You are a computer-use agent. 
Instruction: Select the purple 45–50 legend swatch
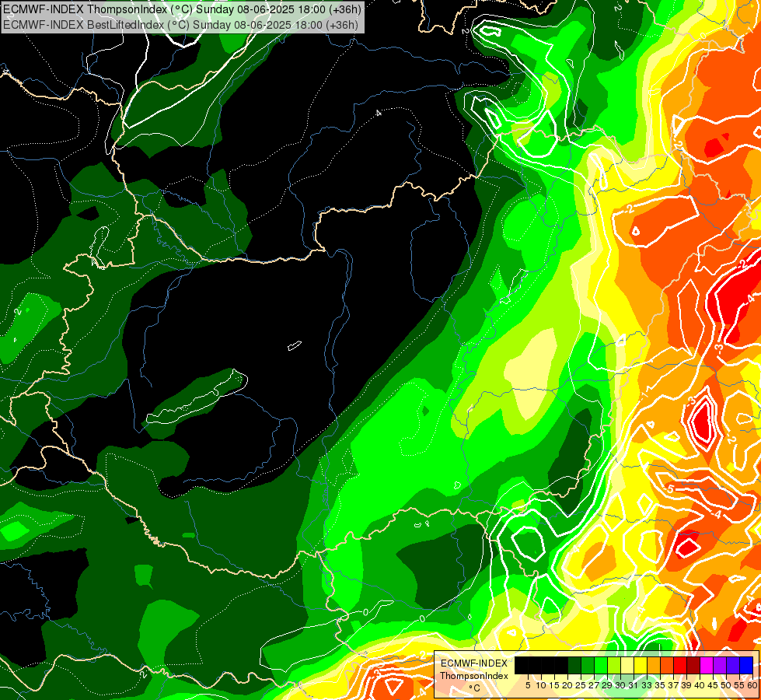tap(720, 666)
